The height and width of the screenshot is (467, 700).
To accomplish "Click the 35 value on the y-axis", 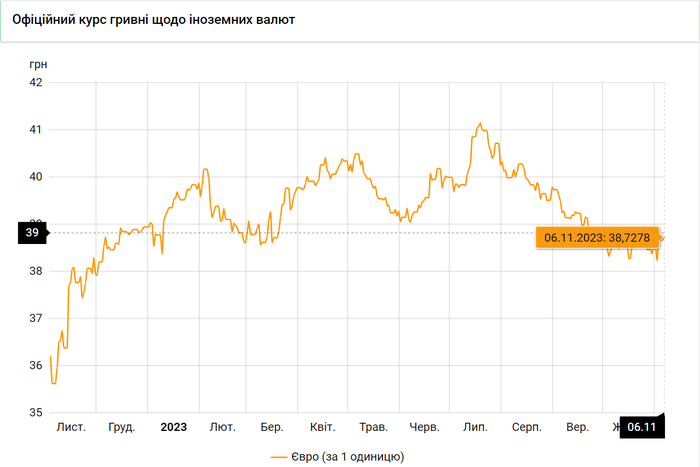I will (35, 412).
